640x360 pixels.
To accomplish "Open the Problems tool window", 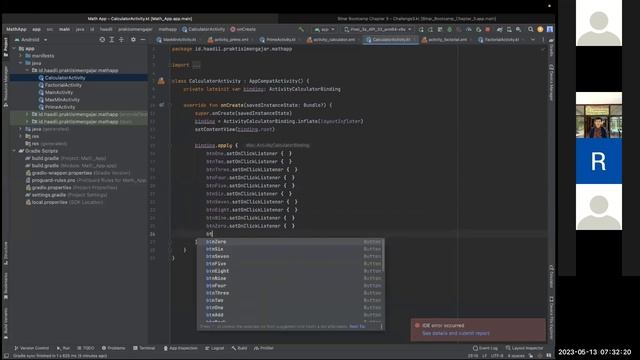I will [113, 348].
